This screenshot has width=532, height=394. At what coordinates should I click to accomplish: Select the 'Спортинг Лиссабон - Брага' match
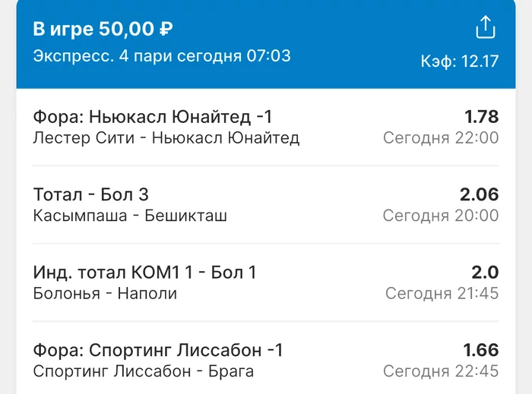144,371
